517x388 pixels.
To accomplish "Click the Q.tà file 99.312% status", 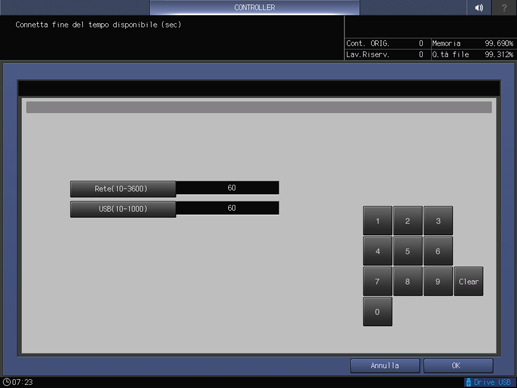I will (473, 54).
